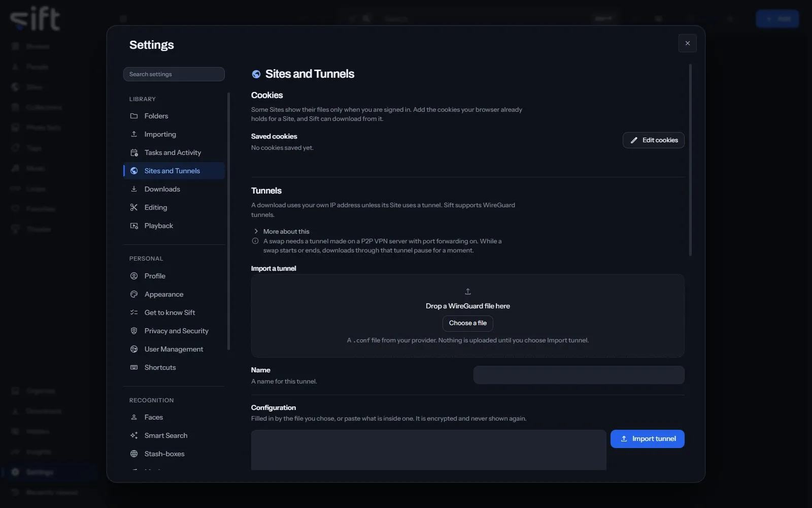Viewport: 812px width, 508px height.
Task: Click the Appearance palette icon
Action: pos(134,294)
